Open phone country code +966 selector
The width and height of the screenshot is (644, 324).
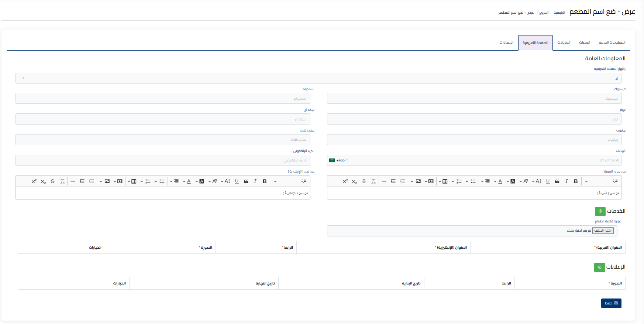pos(339,160)
